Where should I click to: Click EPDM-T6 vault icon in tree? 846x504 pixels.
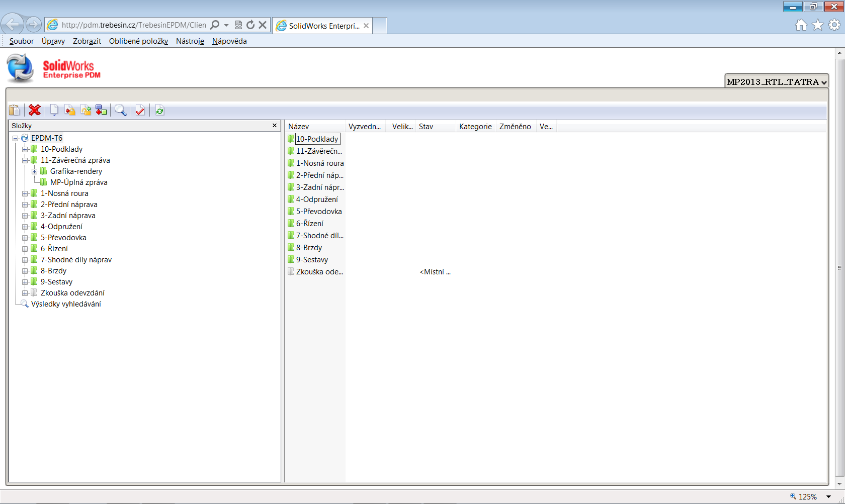[x=25, y=138]
